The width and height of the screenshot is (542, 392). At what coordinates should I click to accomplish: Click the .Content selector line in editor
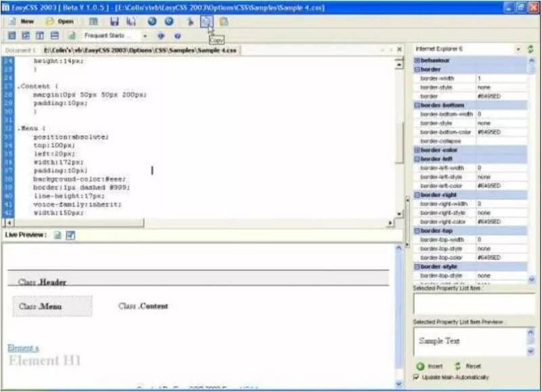[x=38, y=87]
